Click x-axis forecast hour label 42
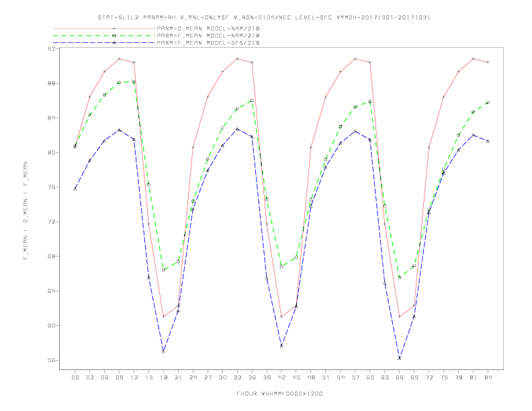Viewport: 532px width, 411px height. coord(281,377)
